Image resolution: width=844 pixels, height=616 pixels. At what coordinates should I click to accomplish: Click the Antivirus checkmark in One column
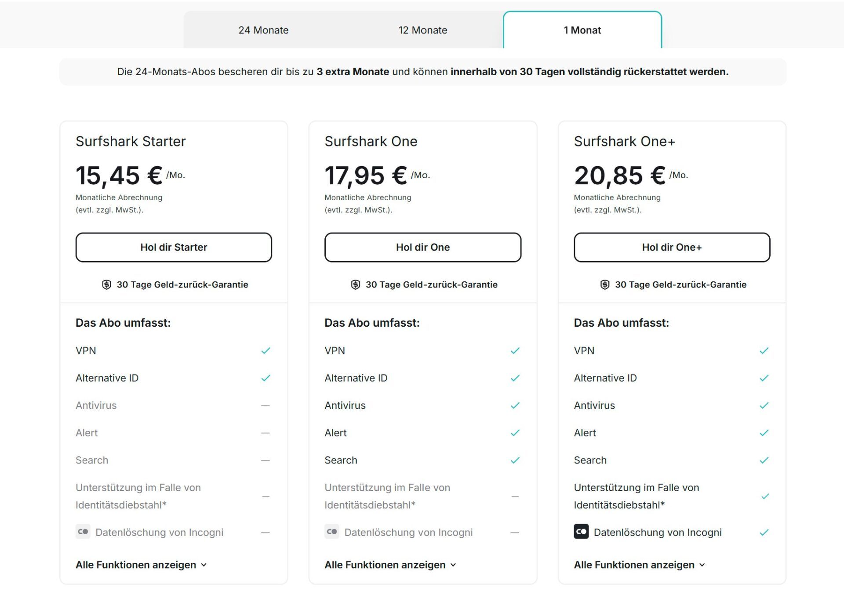tap(515, 405)
